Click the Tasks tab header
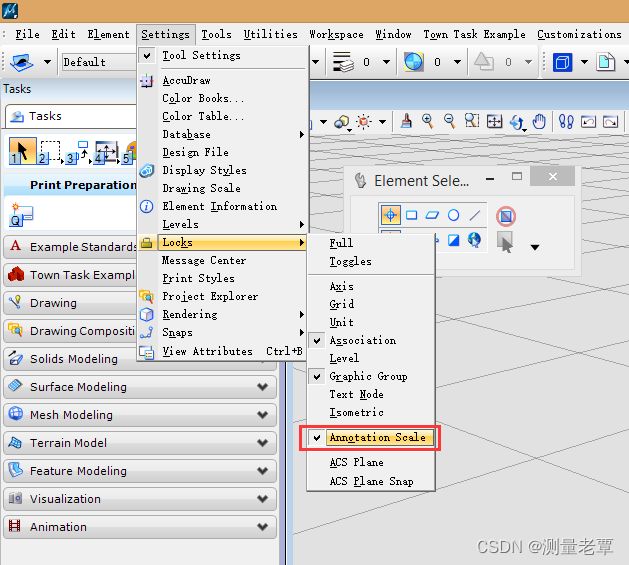The height and width of the screenshot is (565, 629). point(71,116)
